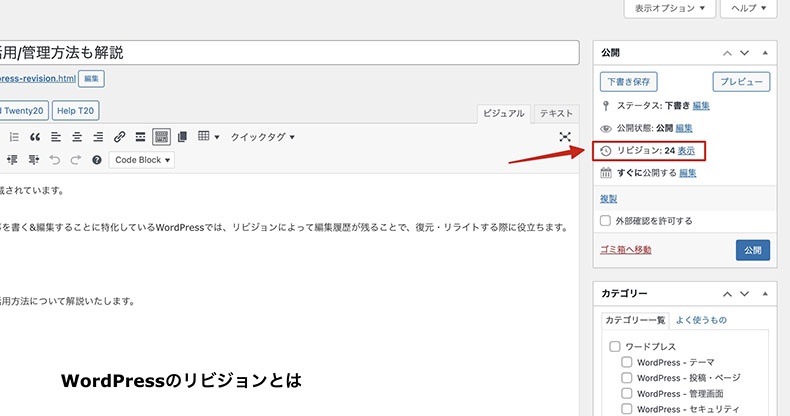Check WordPress - 投稿・ページ category
Viewport: 790px width, 416px height.
pos(626,378)
